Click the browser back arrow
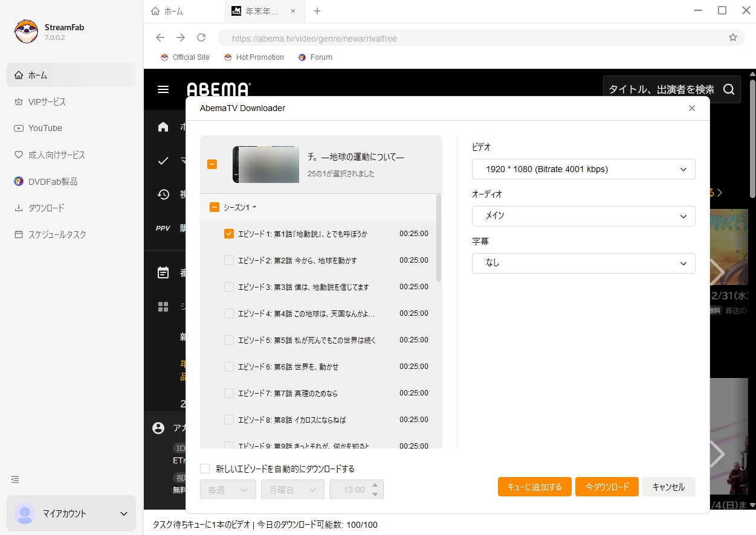This screenshot has height=535, width=756. pos(160,37)
